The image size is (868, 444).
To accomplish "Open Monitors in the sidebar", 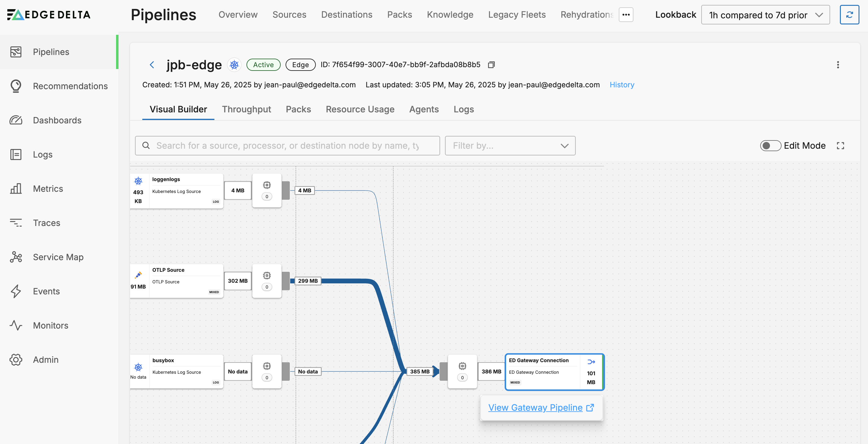I will pos(59,326).
